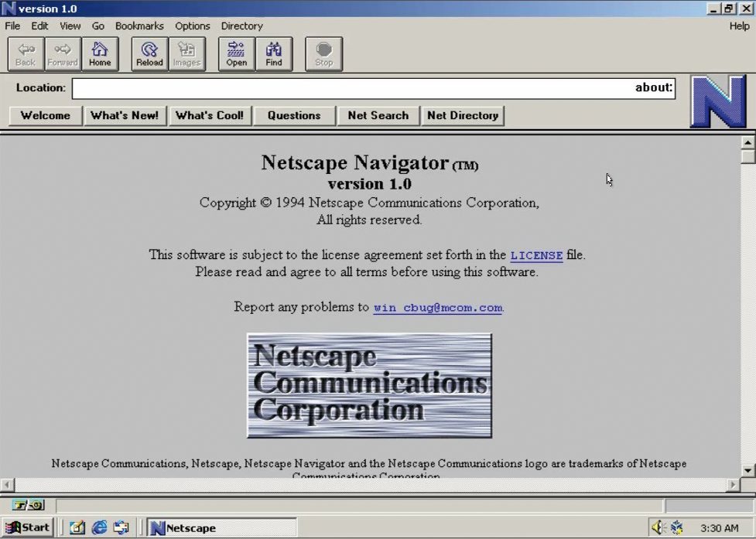Open the Windows Start menu
Screen dimensions: 756x539
(x=28, y=527)
